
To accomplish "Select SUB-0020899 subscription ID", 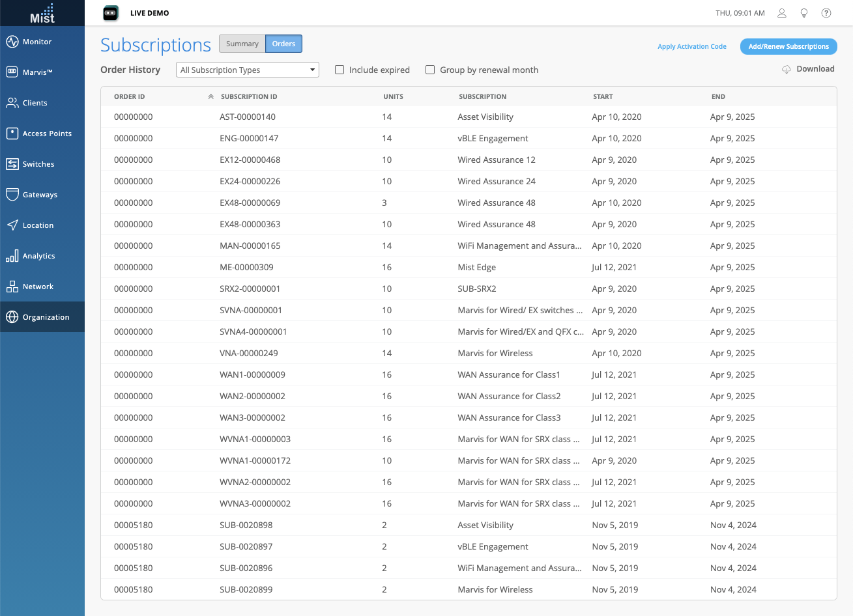I will click(x=246, y=590).
